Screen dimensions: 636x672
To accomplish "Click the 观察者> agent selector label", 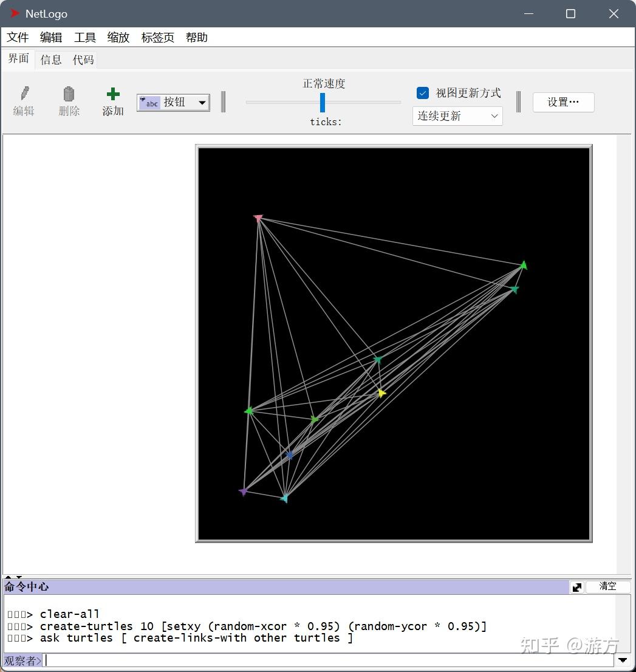I will click(22, 660).
